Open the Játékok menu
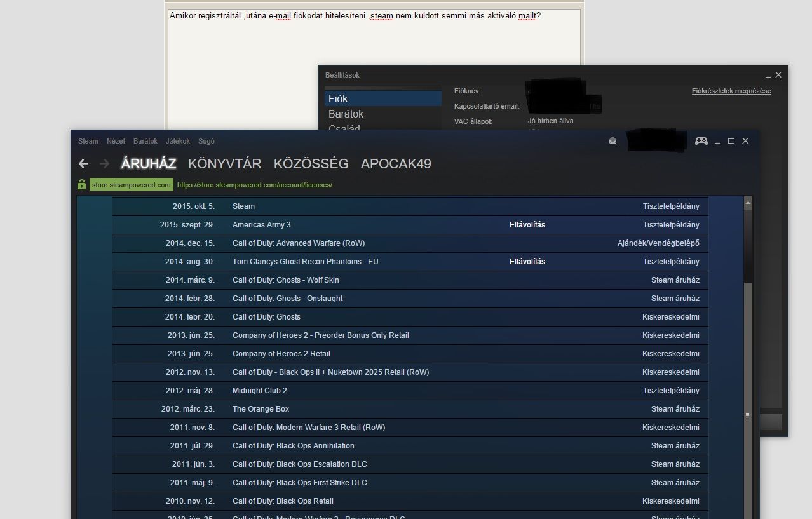 click(178, 141)
